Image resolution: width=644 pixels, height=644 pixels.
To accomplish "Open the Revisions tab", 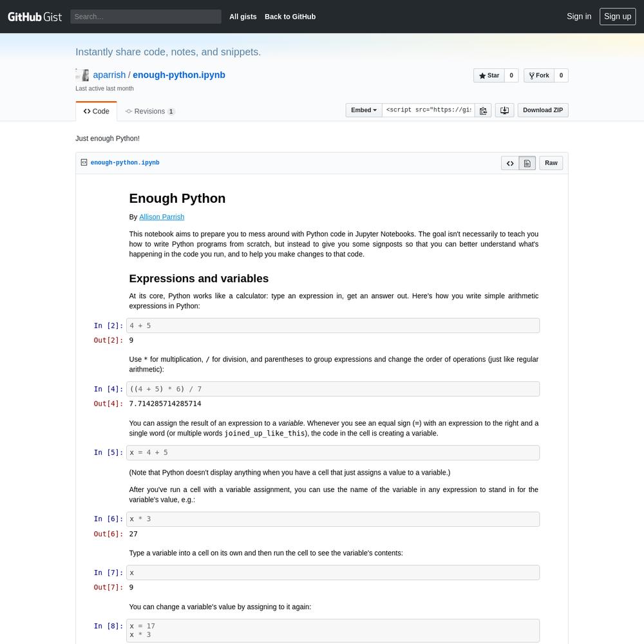I will [150, 111].
